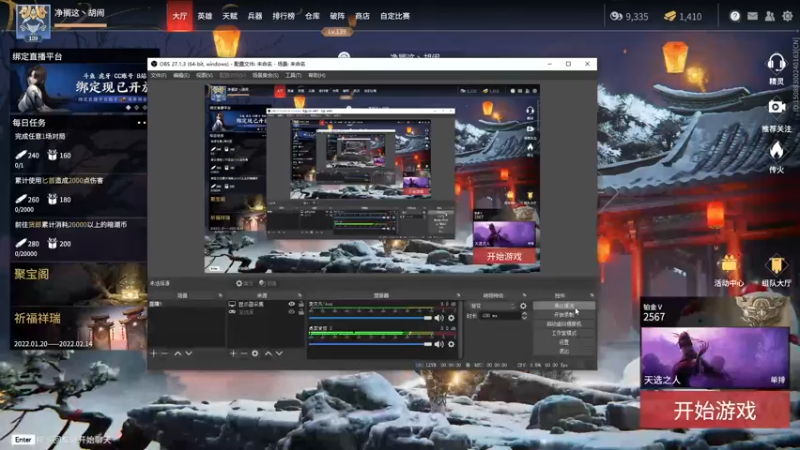The height and width of the screenshot is (450, 800).
Task: Click 停止推流 in OBS controls
Action: [x=564, y=305]
